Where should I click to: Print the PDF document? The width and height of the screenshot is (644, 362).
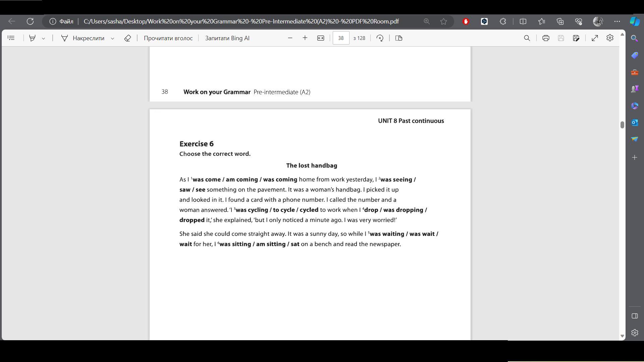click(x=546, y=38)
